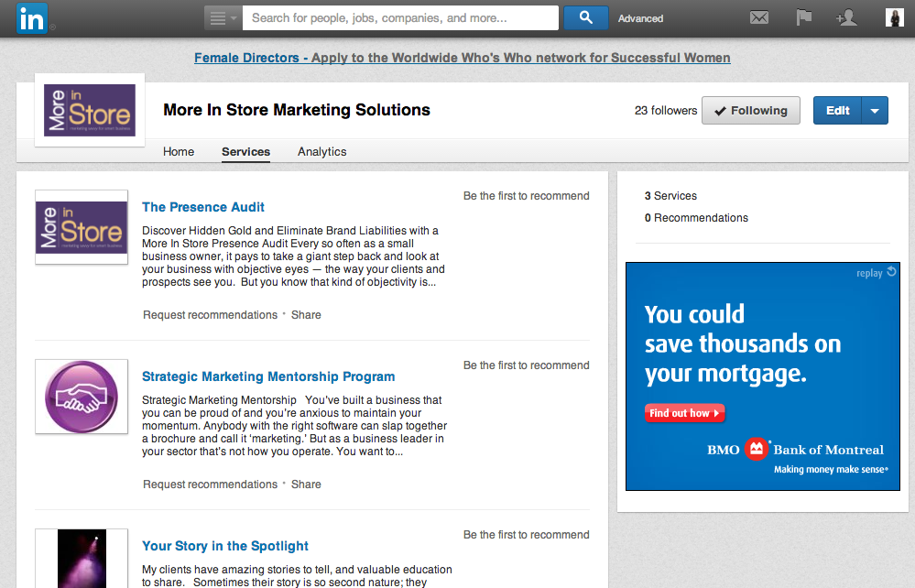Screen dimensions: 915x588
Task: Open the LinkedIn home logo
Action: point(31,18)
